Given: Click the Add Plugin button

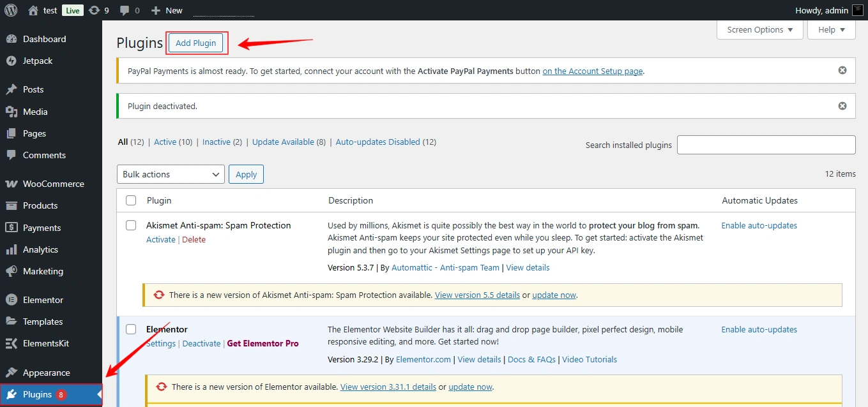Looking at the screenshot, I should tap(196, 43).
